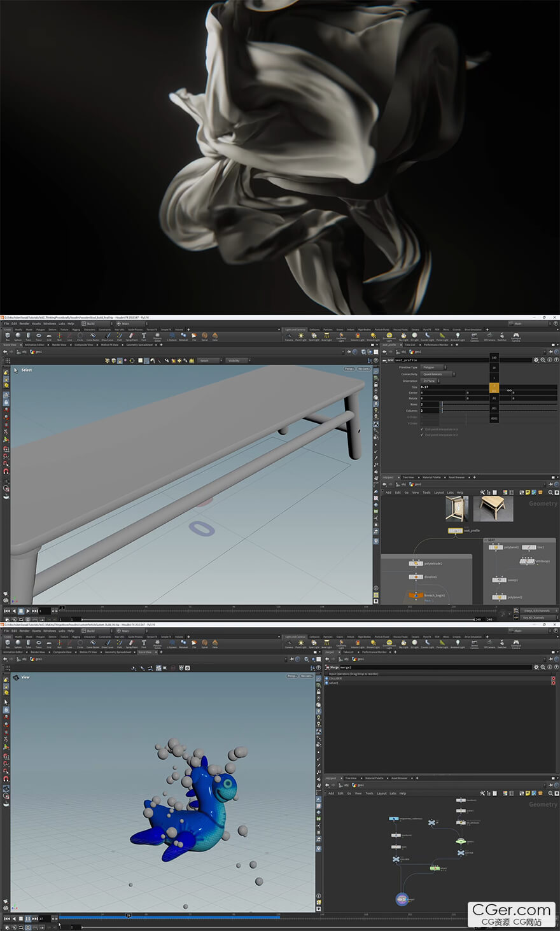Remove the COLLIDER input from merge2
Screen dimensions: 560x931
click(x=553, y=678)
